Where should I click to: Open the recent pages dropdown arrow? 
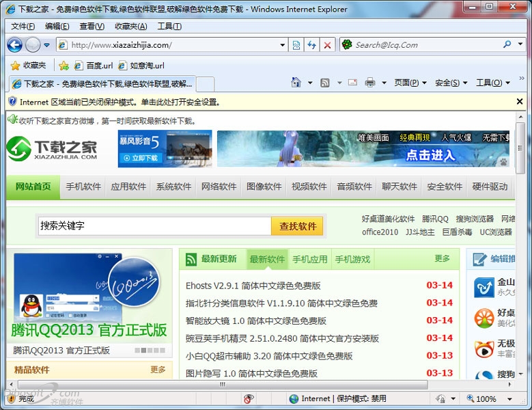pos(47,45)
